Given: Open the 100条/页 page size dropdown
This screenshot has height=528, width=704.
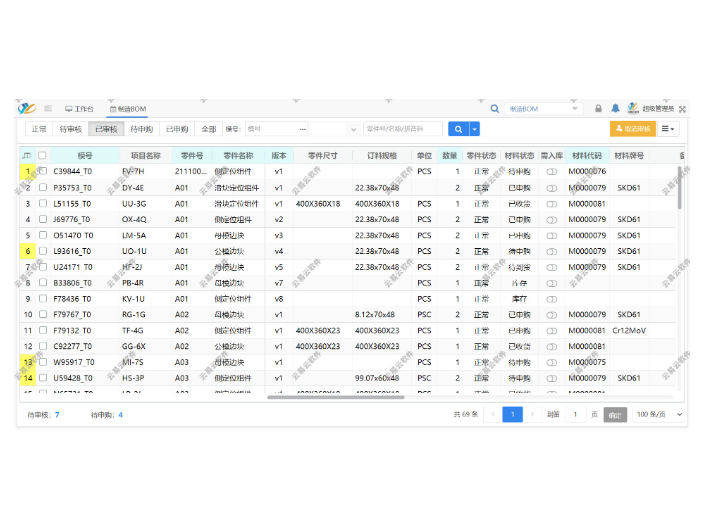Looking at the screenshot, I should (660, 414).
